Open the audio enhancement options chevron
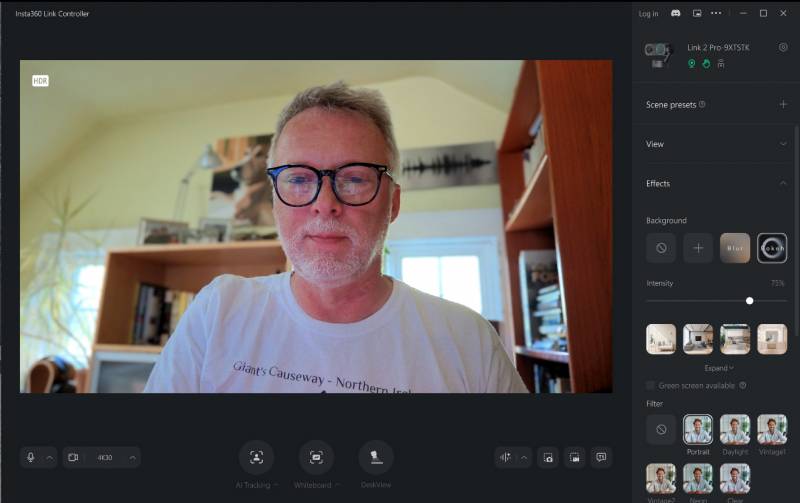Viewport: 800px width, 503px height. coord(524,458)
